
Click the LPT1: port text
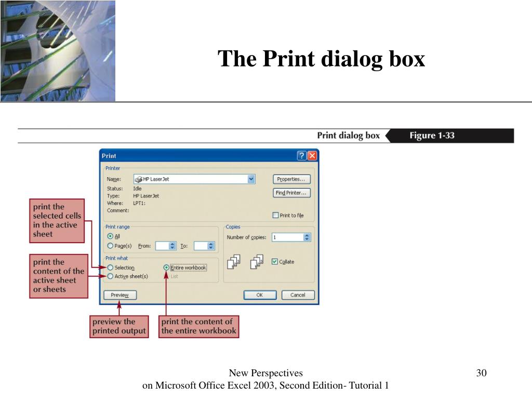tap(139, 203)
